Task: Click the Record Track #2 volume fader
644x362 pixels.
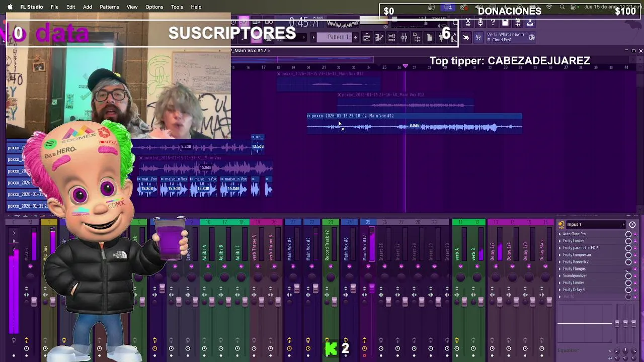Action: (334, 301)
